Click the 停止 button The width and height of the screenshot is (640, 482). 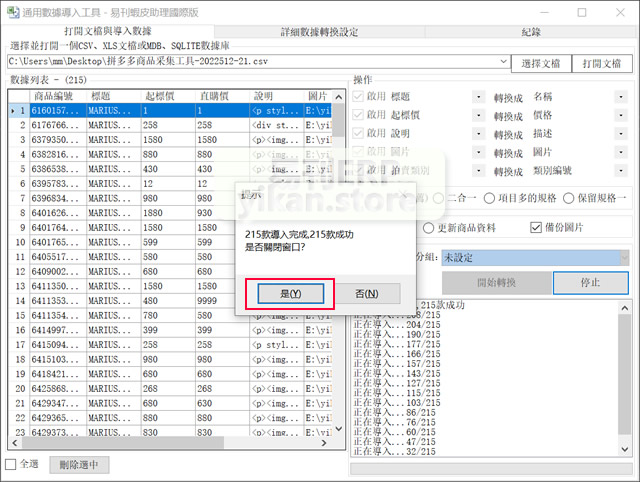[591, 282]
